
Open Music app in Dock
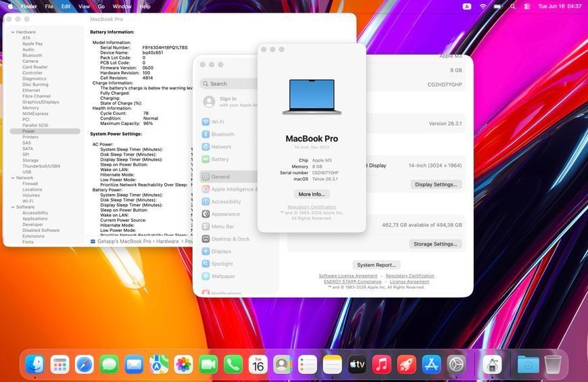pyautogui.click(x=382, y=364)
